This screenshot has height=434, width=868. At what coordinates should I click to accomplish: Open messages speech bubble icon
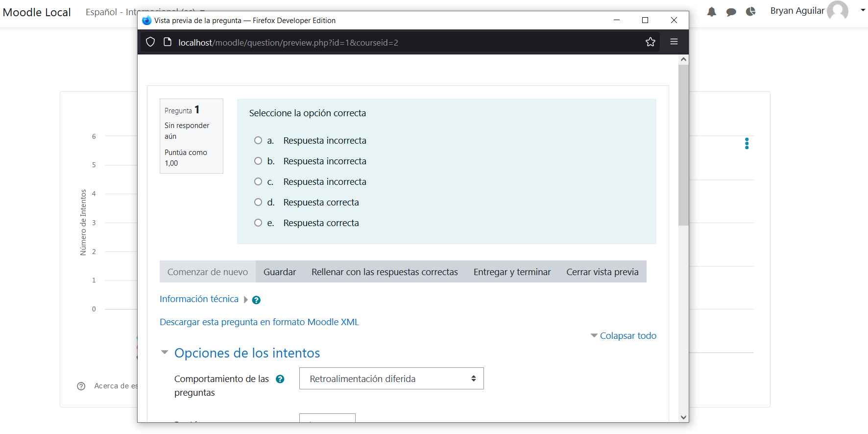point(731,12)
